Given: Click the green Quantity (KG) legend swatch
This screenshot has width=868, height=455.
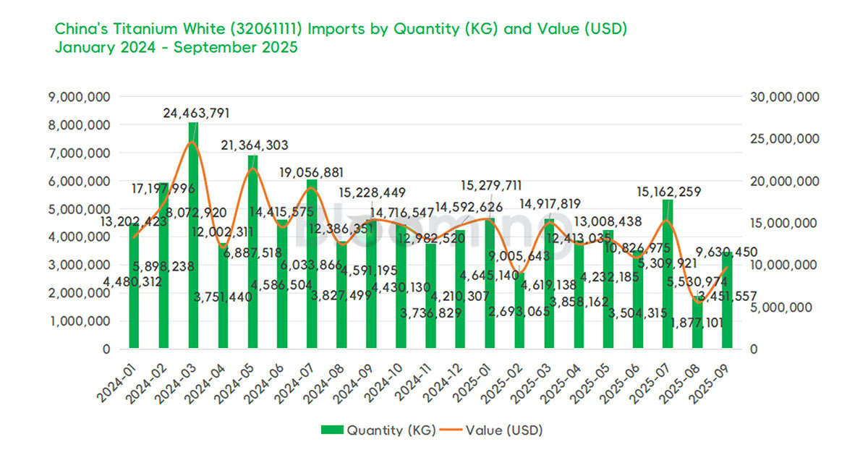Looking at the screenshot, I should (x=331, y=430).
